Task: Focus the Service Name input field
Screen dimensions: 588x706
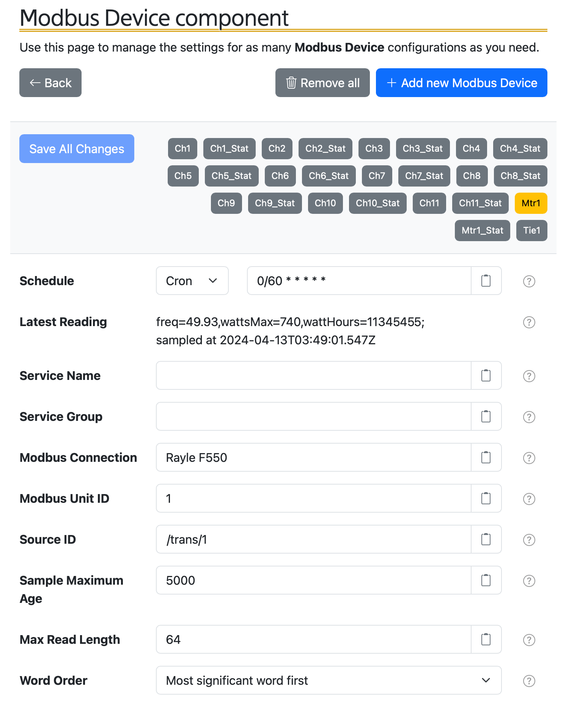Action: (x=314, y=375)
